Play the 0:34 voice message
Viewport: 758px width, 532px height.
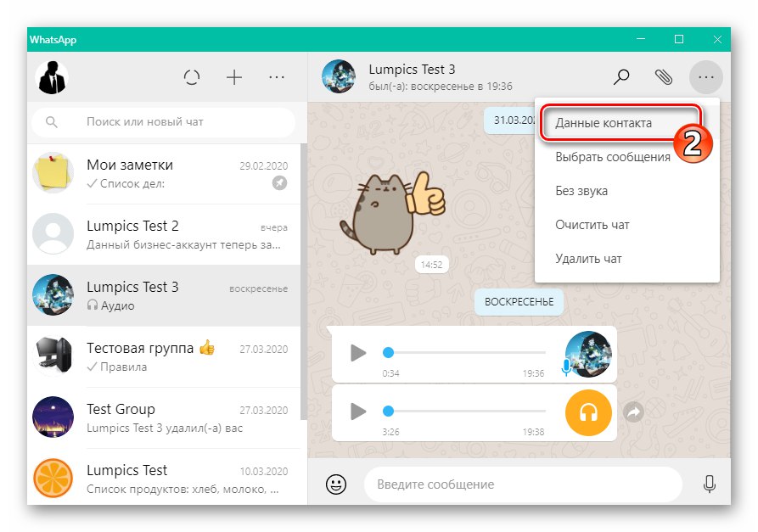coord(358,353)
